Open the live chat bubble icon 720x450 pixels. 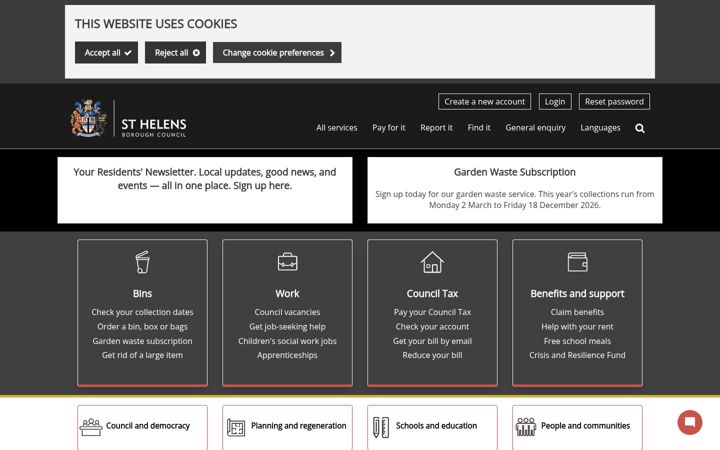tap(690, 422)
